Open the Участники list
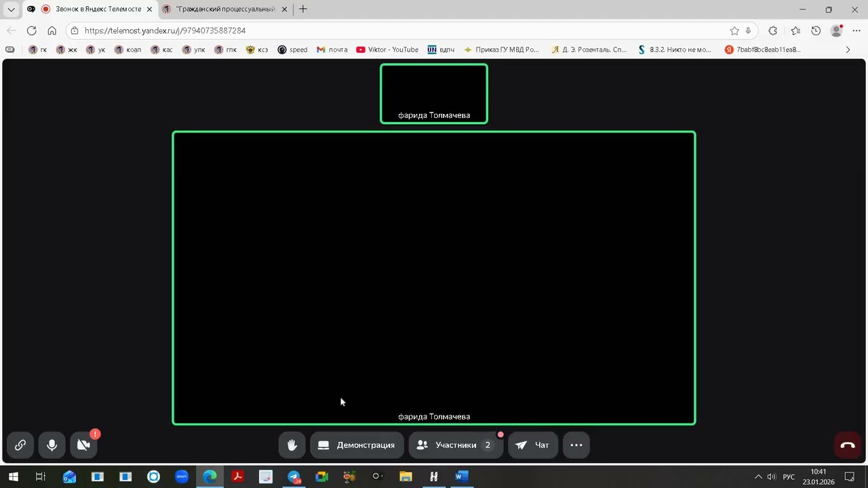Viewport: 868px width, 488px height. pos(455,445)
